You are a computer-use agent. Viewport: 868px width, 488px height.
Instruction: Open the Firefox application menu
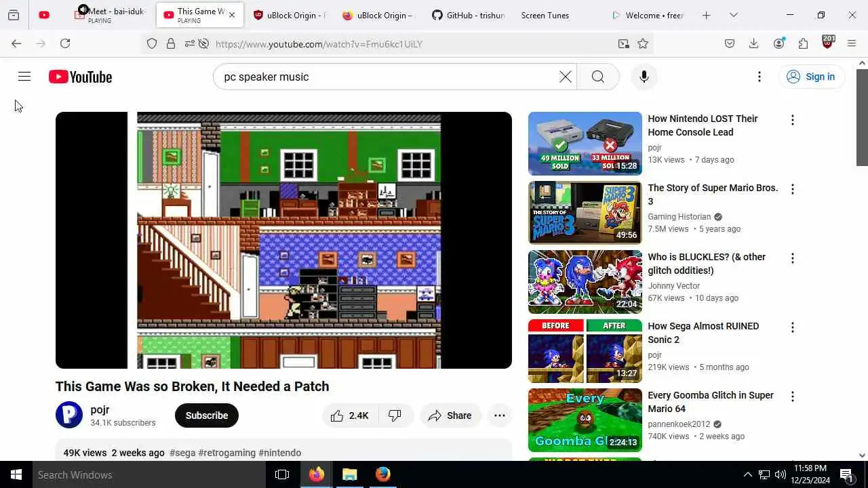pos(852,43)
